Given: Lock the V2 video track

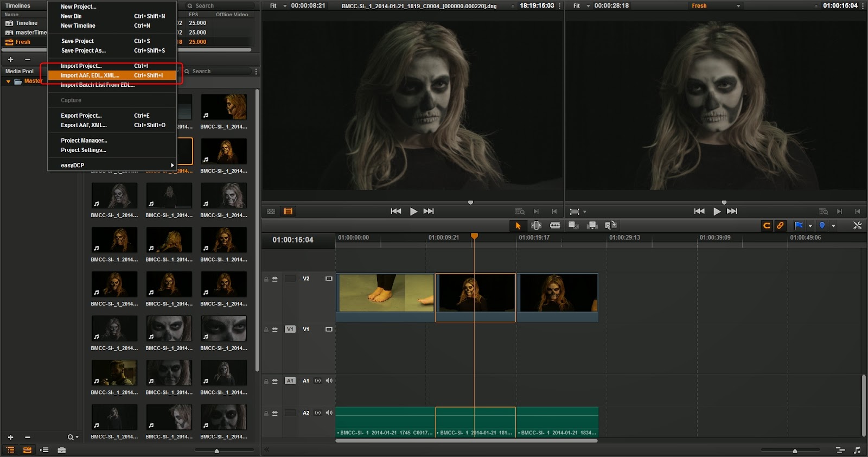Looking at the screenshot, I should (266, 279).
